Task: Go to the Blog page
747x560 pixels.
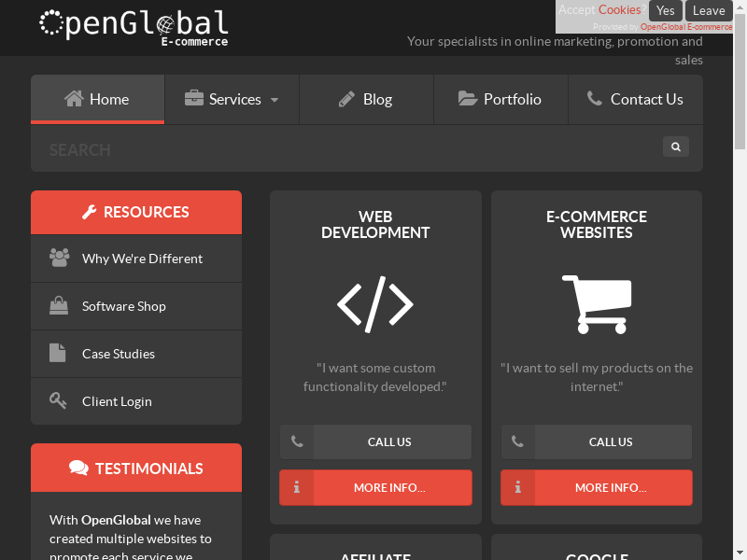Action: pyautogui.click(x=366, y=99)
